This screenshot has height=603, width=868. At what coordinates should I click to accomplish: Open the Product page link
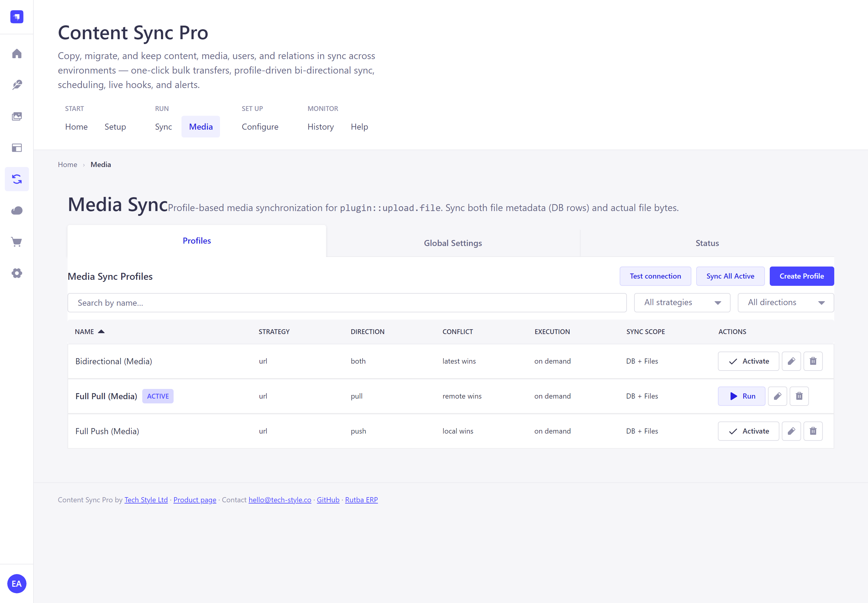click(x=195, y=500)
